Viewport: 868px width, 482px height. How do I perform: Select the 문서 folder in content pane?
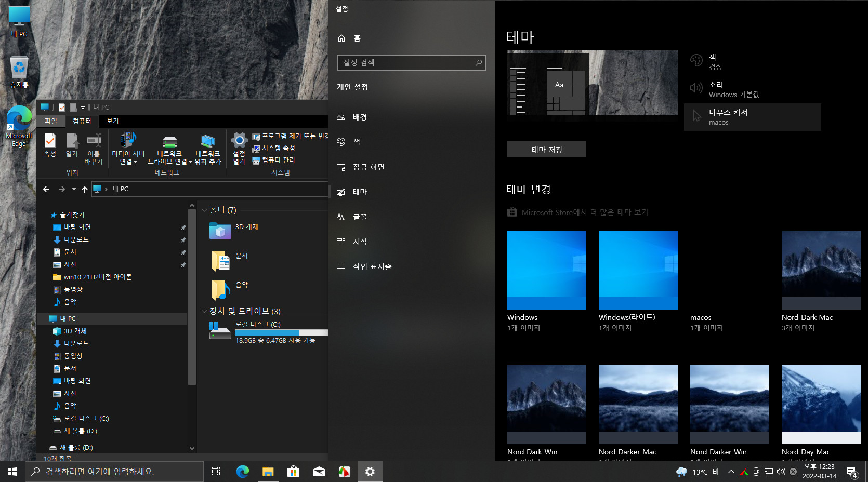tap(229, 260)
